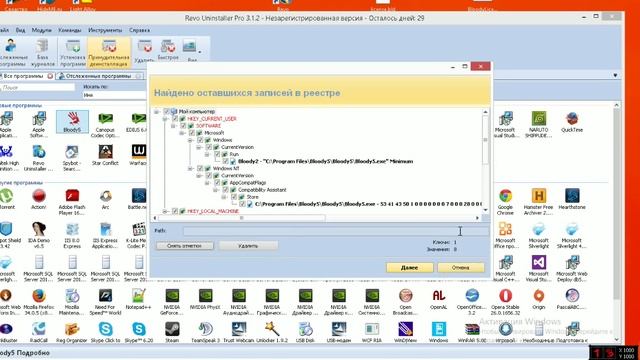Open Вид menu in menu bar

(20, 30)
